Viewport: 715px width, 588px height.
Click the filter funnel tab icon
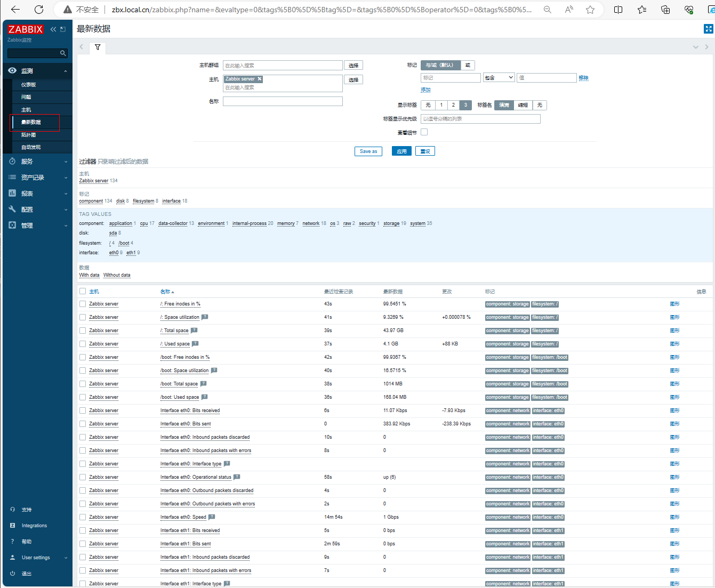[x=98, y=47]
